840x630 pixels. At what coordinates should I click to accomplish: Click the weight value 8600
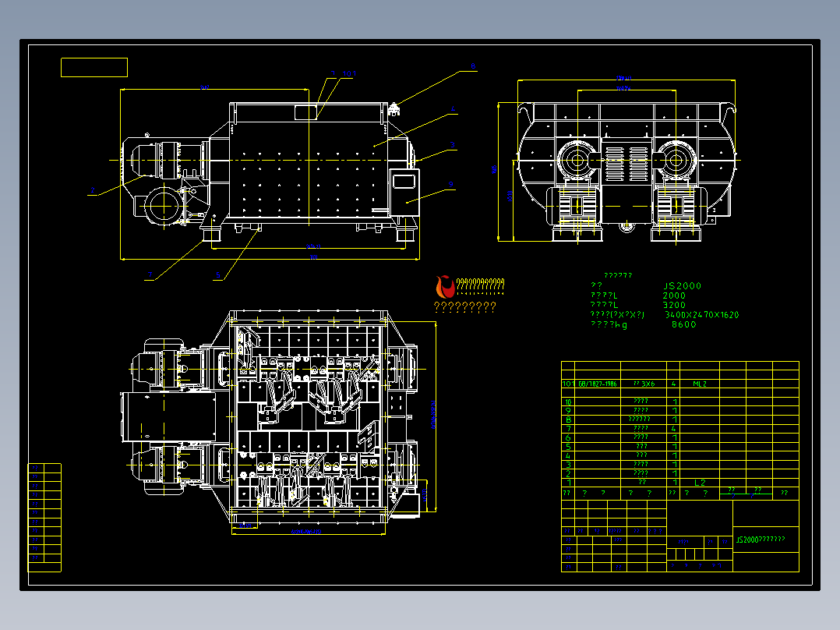pos(684,324)
